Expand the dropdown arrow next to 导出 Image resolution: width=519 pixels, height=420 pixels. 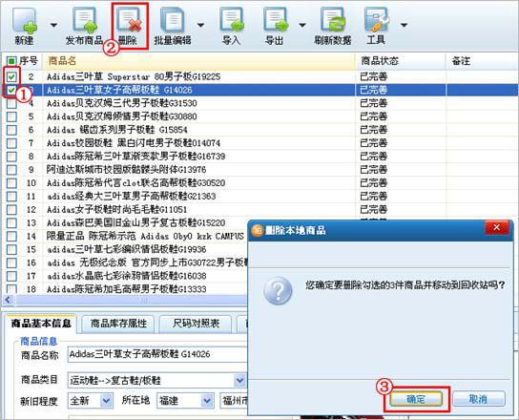pos(302,25)
